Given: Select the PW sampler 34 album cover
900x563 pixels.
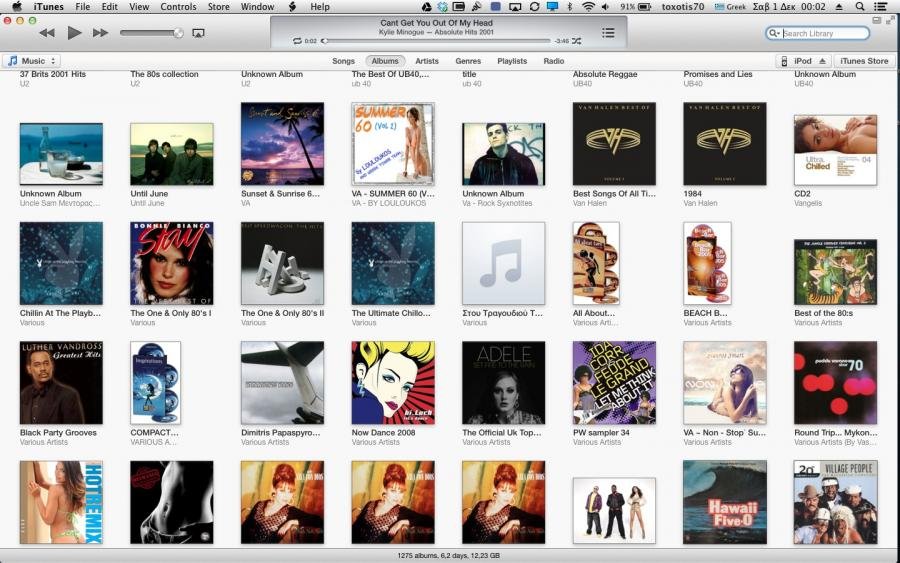Looking at the screenshot, I should coord(614,383).
